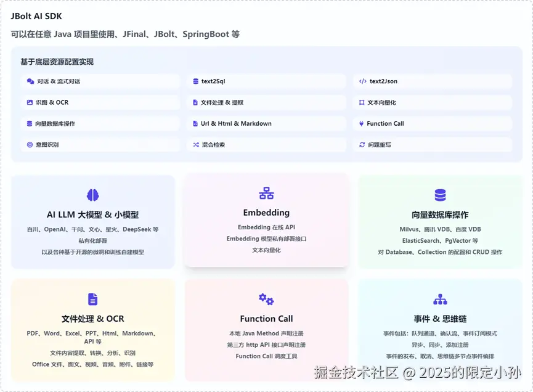
Task: Click the shuffle icon beside 混合检索
Action: coord(196,144)
